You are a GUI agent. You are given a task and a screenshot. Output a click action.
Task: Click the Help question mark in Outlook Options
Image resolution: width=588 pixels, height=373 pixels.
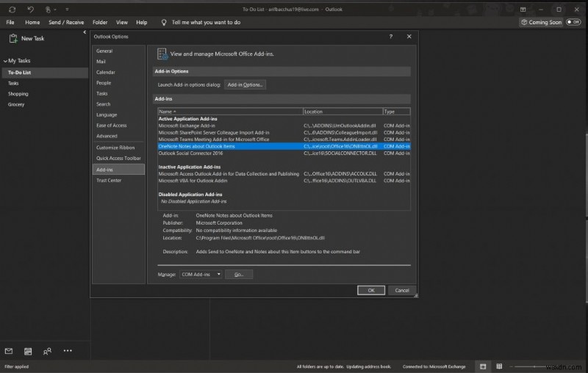(390, 36)
